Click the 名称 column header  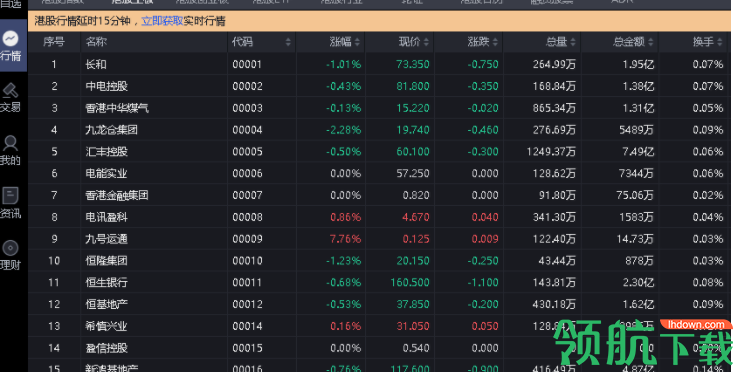[x=96, y=42]
